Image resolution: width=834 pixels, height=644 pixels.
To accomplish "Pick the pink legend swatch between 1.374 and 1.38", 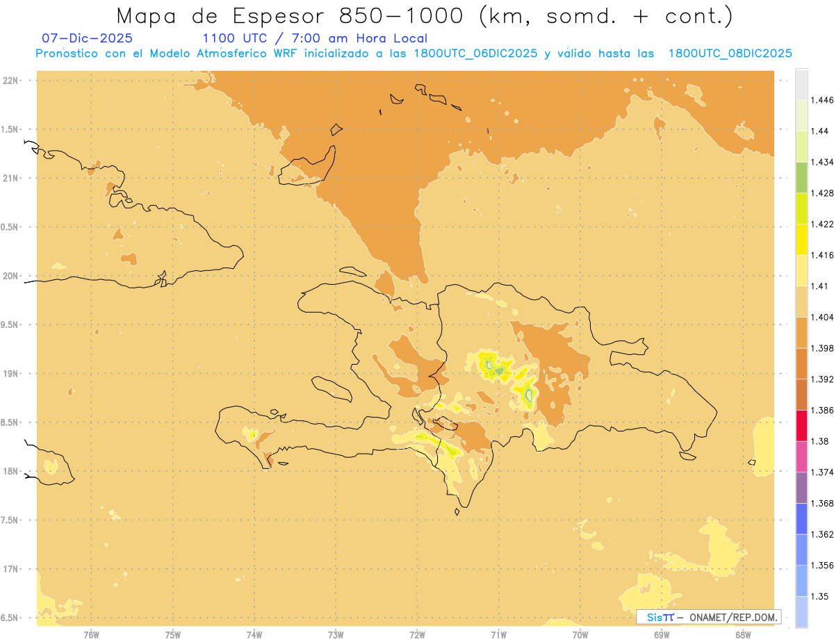I will click(x=801, y=456).
